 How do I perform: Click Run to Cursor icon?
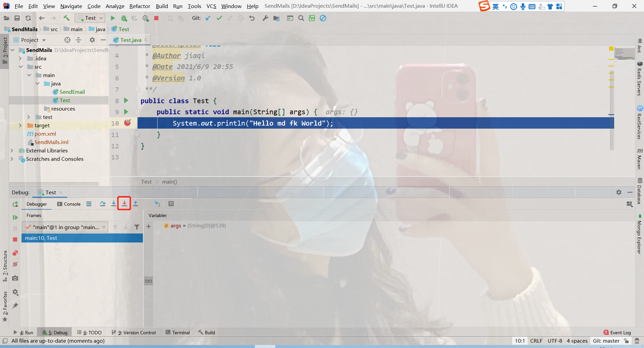(157, 204)
